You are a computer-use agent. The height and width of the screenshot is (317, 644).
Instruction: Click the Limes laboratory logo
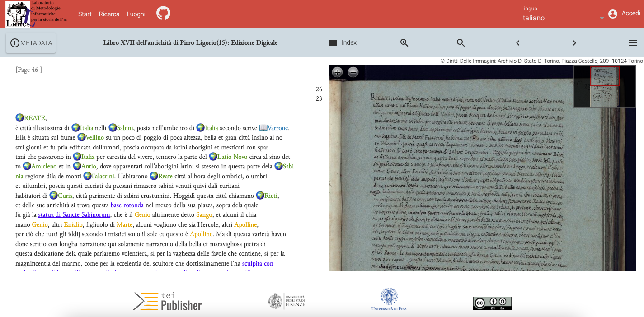[18, 14]
